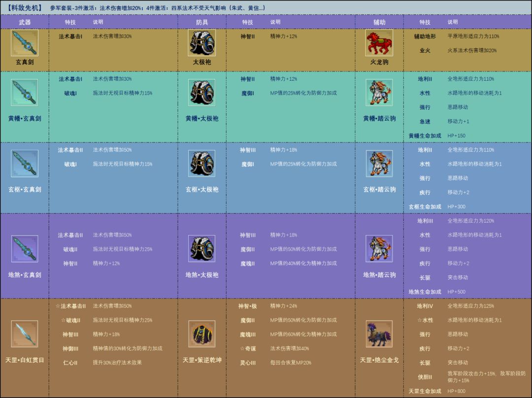
Task: Select the 黄幡•太极袍 armor icon
Action: (x=202, y=93)
